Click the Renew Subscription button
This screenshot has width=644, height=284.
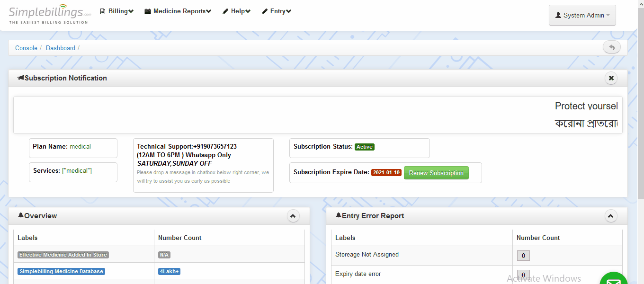pos(436,173)
